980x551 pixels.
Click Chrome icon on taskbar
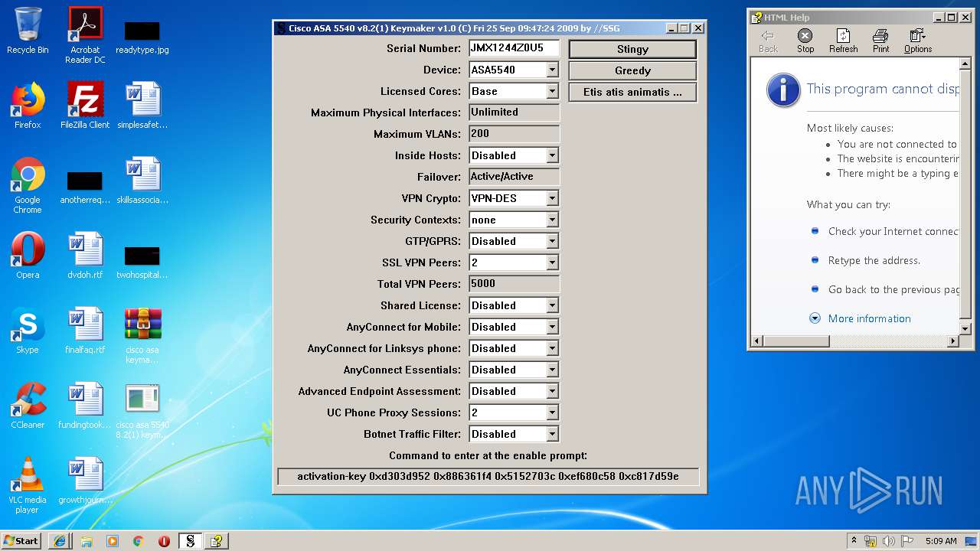click(139, 541)
